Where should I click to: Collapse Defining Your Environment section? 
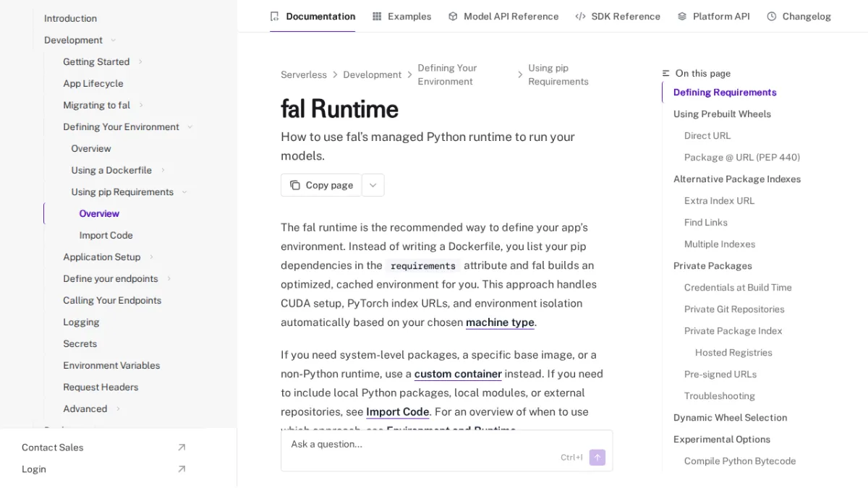(x=190, y=127)
